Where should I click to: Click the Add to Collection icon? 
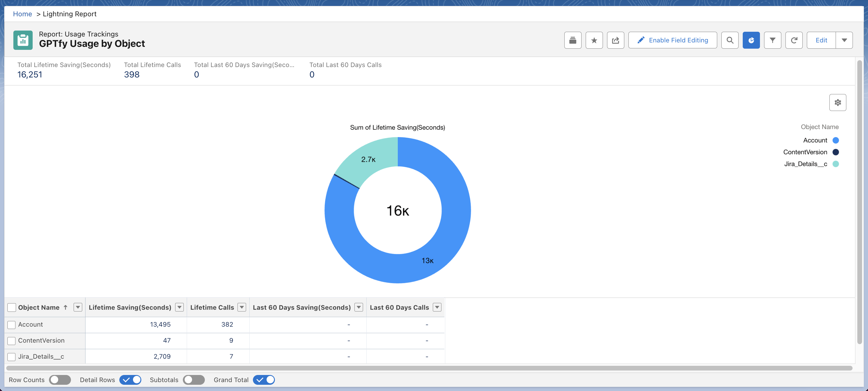(573, 40)
